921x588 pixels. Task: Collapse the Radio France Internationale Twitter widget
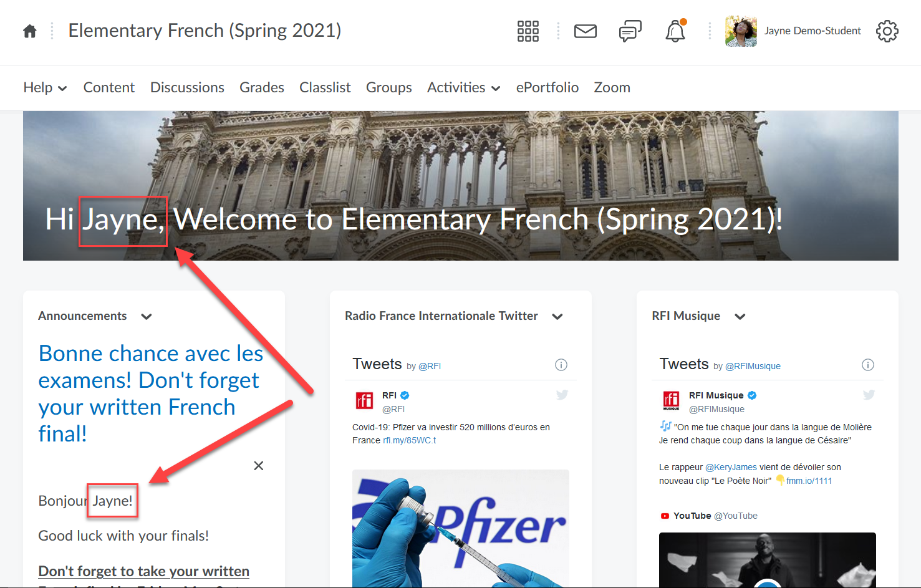557,317
